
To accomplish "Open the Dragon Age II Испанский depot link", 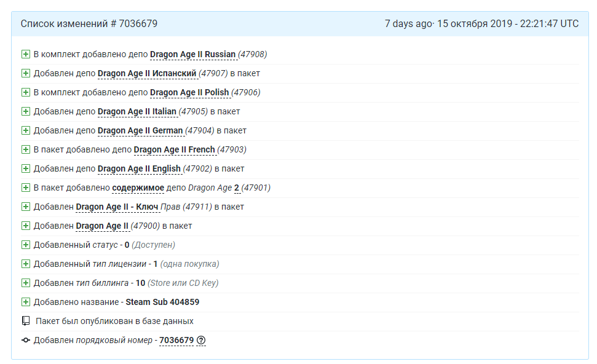I will coord(147,74).
